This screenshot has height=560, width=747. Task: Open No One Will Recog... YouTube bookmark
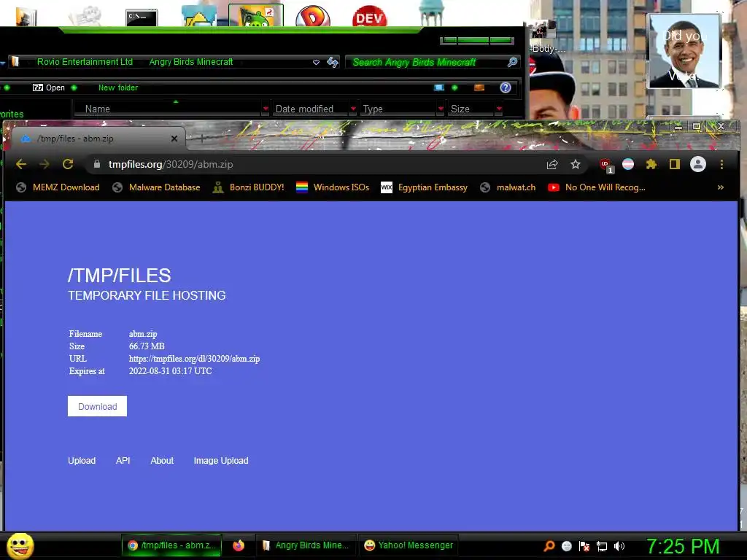point(597,187)
